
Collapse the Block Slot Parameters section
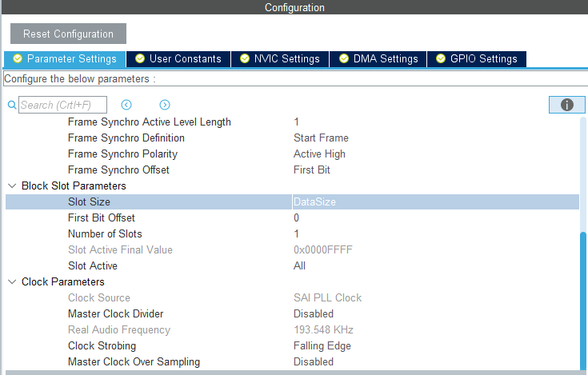12,186
